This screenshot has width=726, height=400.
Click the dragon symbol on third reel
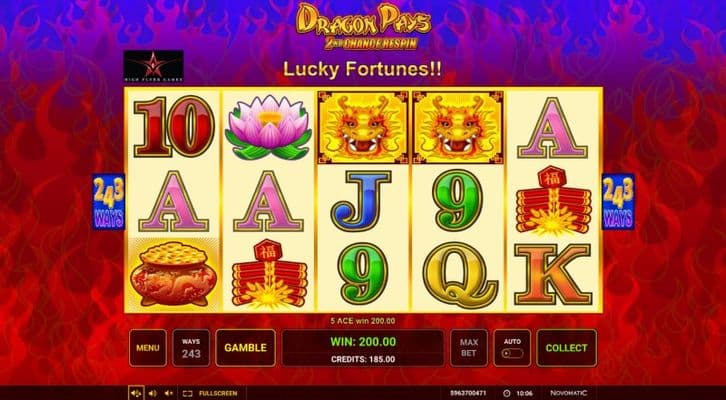click(363, 127)
